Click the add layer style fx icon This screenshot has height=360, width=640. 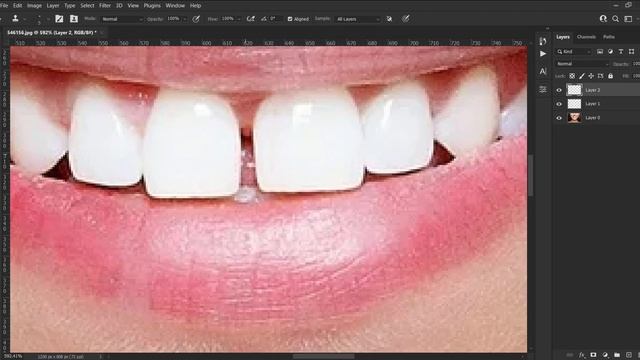582,355
